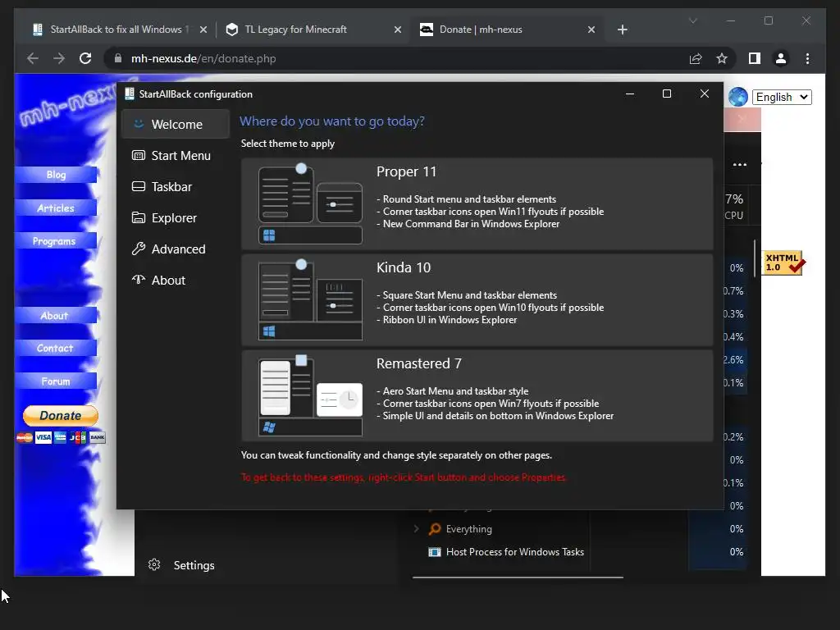Select Host Process for Windows Tasks row
Screen dimensions: 840x630
[x=506, y=552]
